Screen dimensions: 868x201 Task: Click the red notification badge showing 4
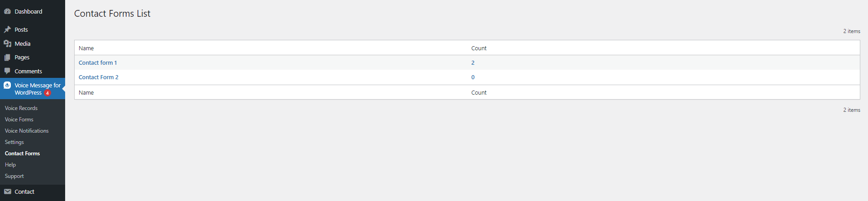click(47, 93)
